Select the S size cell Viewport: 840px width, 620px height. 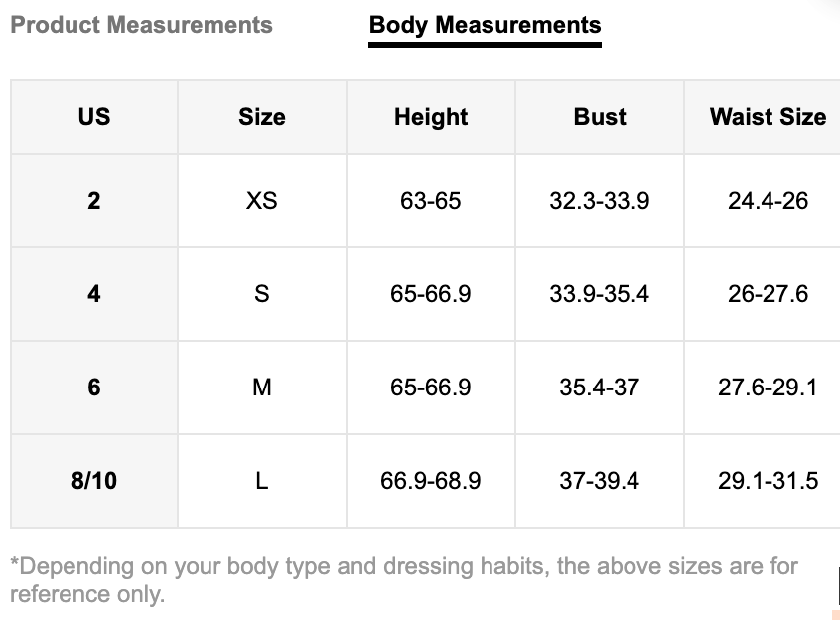point(262,294)
